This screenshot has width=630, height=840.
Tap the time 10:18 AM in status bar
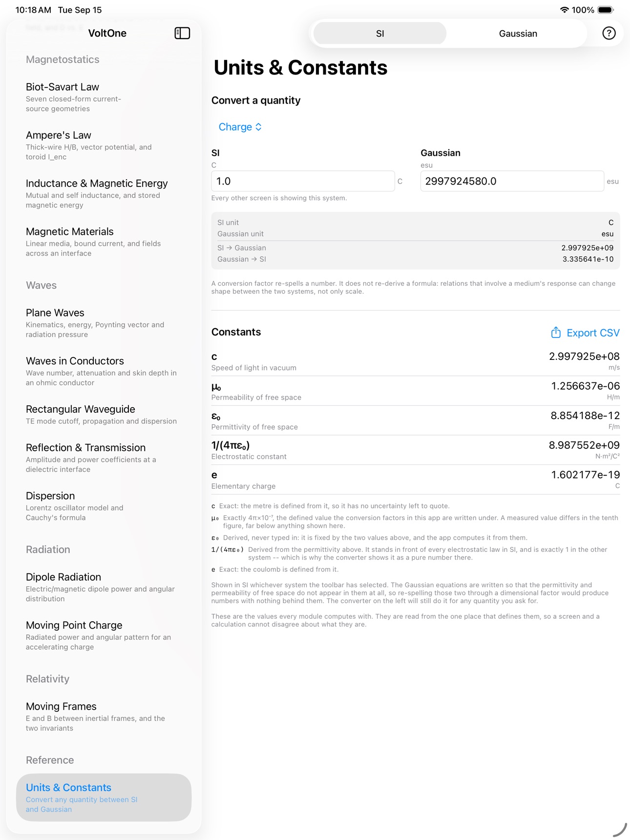33,10
